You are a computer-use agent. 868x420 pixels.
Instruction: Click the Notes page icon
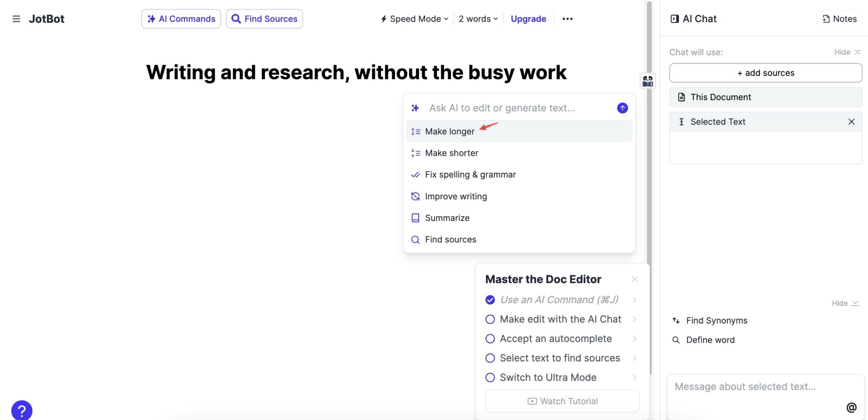826,19
